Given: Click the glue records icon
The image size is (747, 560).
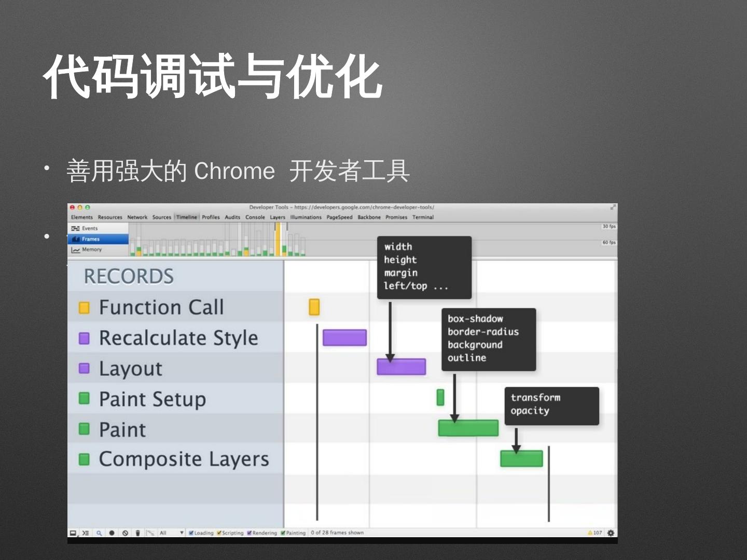Looking at the screenshot, I should [x=150, y=533].
